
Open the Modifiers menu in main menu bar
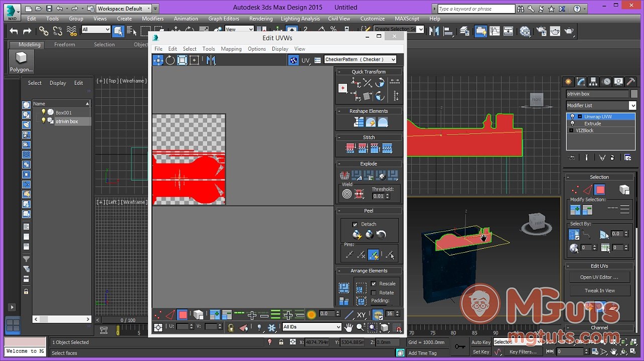click(153, 19)
